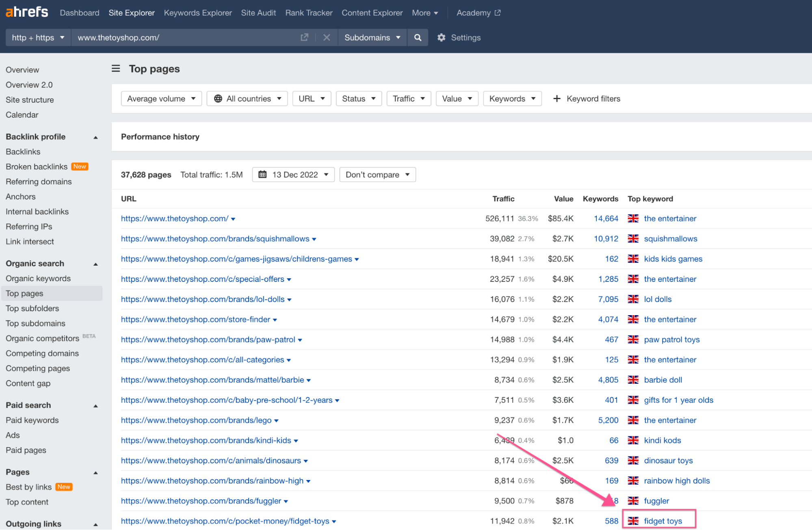Expand the Average volume filter
The width and height of the screenshot is (812, 530).
161,98
